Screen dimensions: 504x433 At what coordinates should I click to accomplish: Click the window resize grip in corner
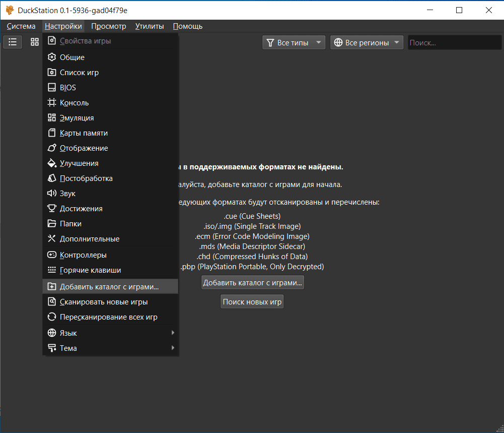pyautogui.click(x=500, y=429)
